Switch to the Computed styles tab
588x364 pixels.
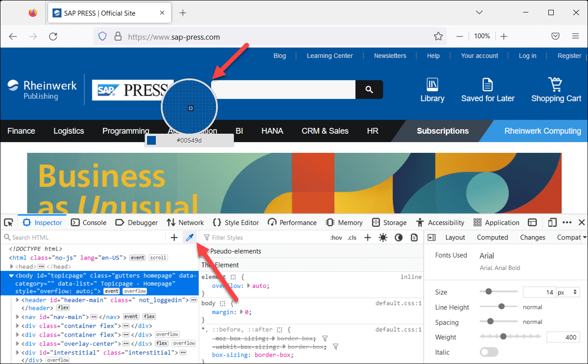(492, 237)
